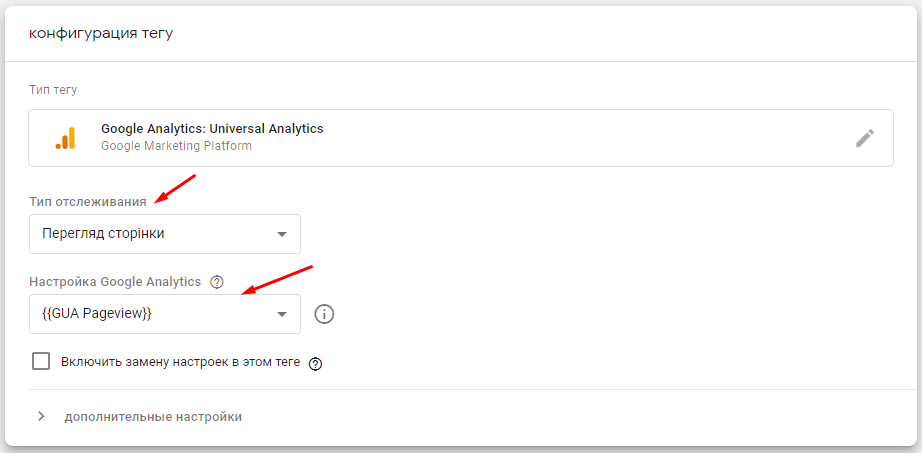This screenshot has width=922, height=453.
Task: Click the конфигурация тегу panel heading
Action: (x=101, y=33)
